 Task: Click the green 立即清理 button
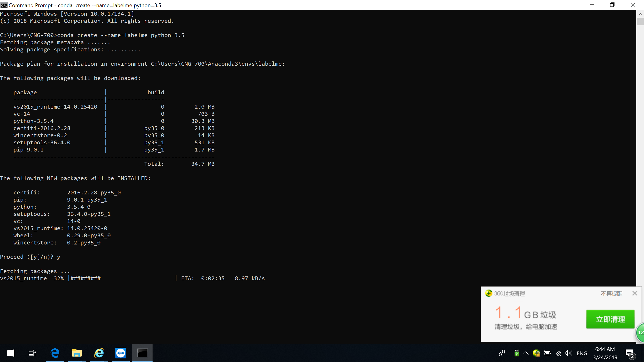(x=610, y=319)
